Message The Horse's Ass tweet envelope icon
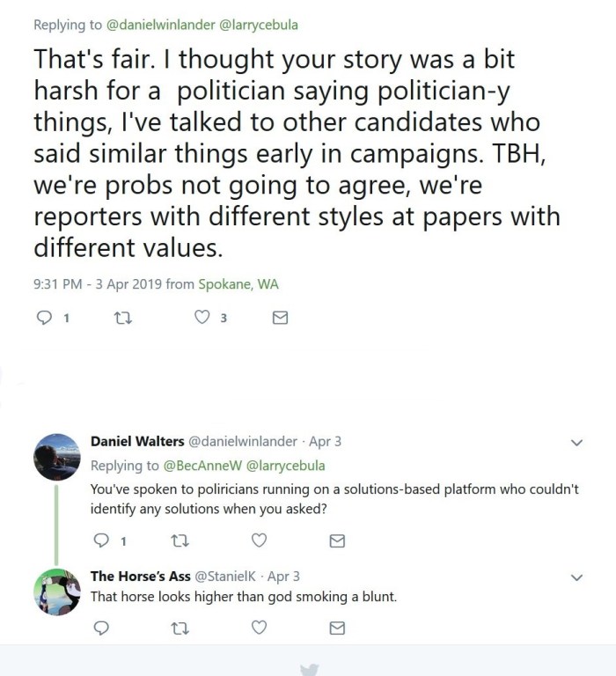This screenshot has width=616, height=676. tap(336, 628)
